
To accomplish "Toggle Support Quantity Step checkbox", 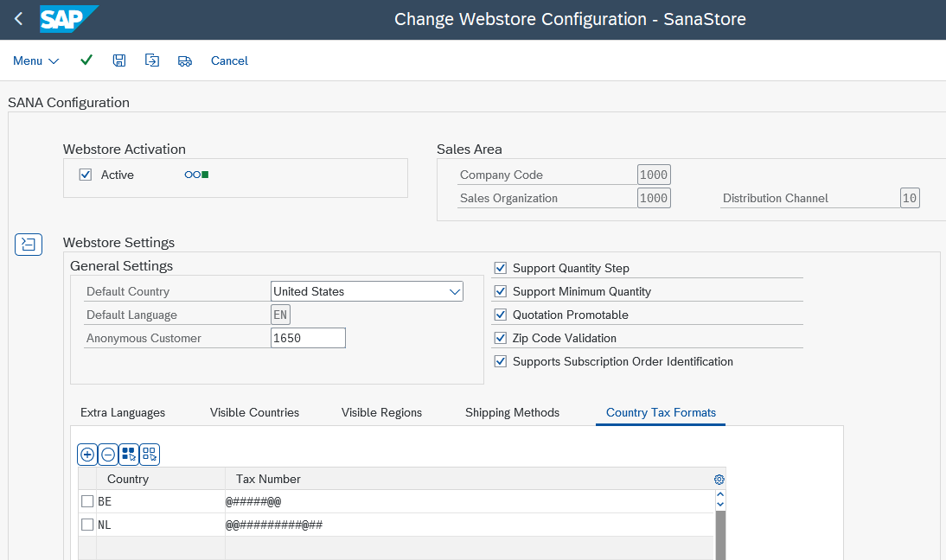I will [x=500, y=268].
